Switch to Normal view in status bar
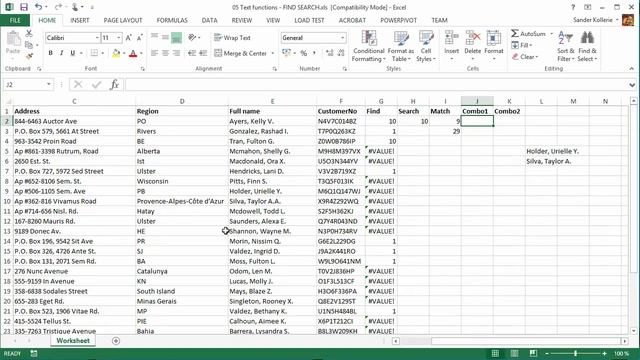The image size is (640, 360). pos(495,353)
